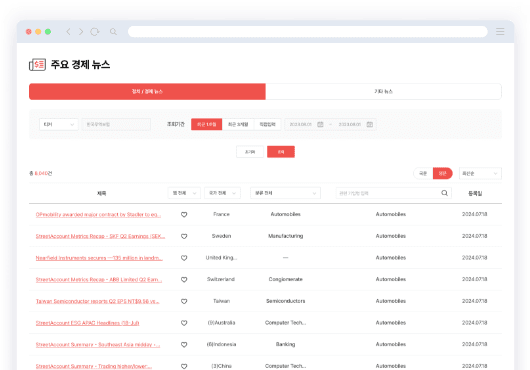The image size is (530, 370).
Task: Open StreetAccount Metrics Recap ABB Limited link
Action: (99, 279)
